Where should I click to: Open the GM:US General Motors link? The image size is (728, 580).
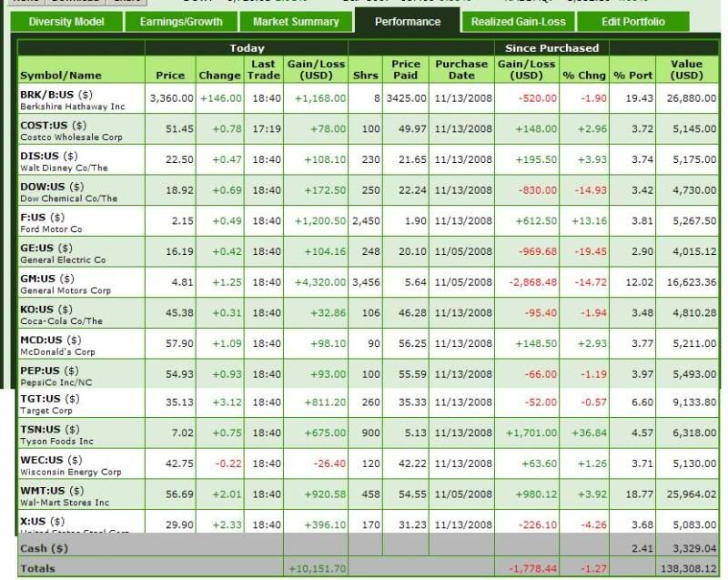coord(38,279)
